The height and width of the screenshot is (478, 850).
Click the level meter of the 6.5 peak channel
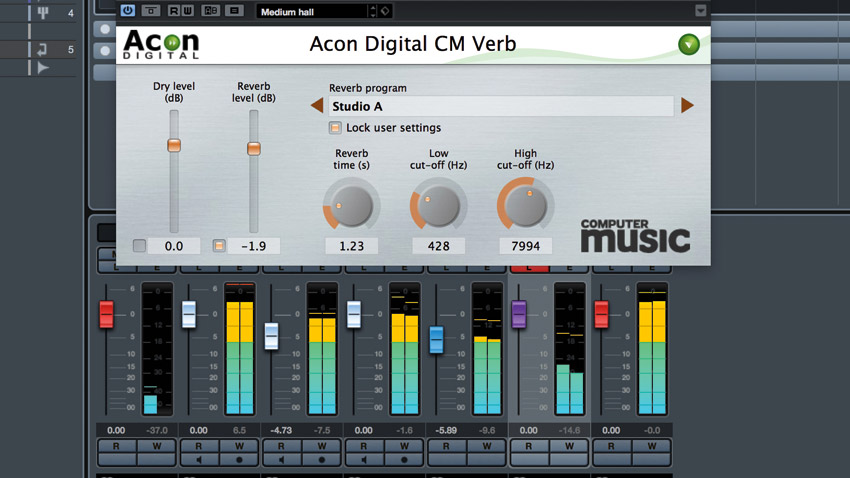(240, 349)
